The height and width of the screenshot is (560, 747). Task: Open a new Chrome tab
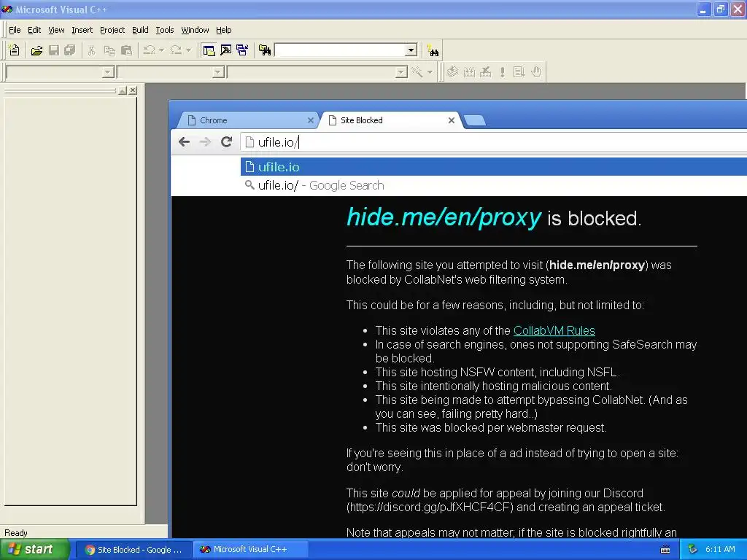tap(474, 120)
